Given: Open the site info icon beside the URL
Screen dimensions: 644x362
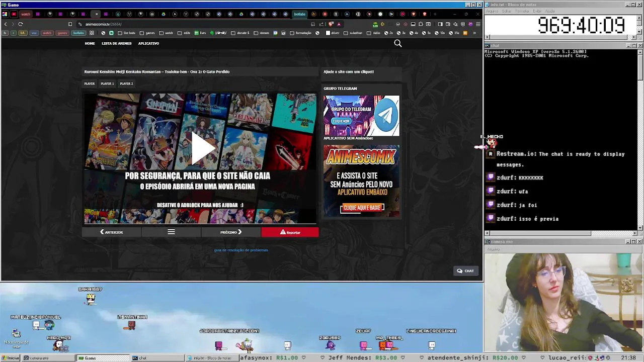Looking at the screenshot, I should [80, 24].
